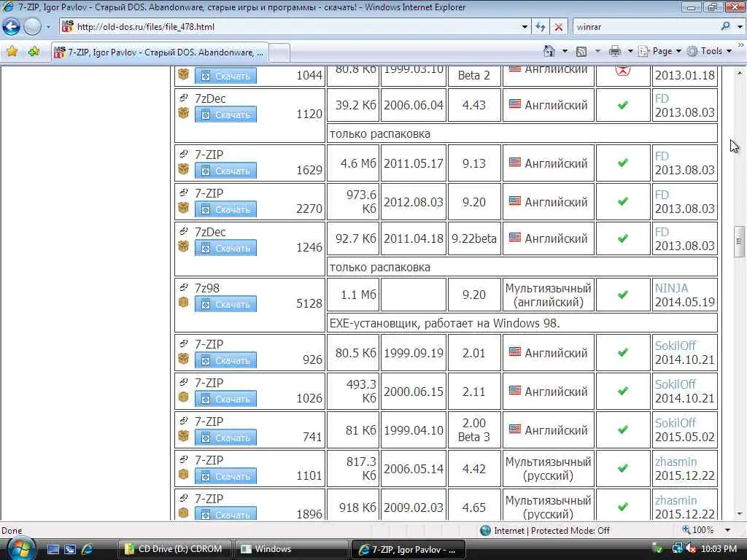Click the search magnifier icon
The height and width of the screenshot is (560, 747).
click(x=725, y=27)
